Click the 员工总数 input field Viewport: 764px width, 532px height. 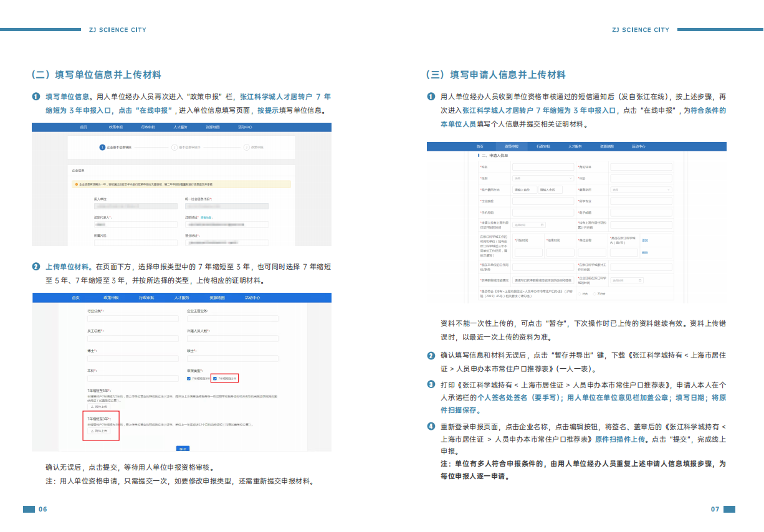(x=133, y=338)
